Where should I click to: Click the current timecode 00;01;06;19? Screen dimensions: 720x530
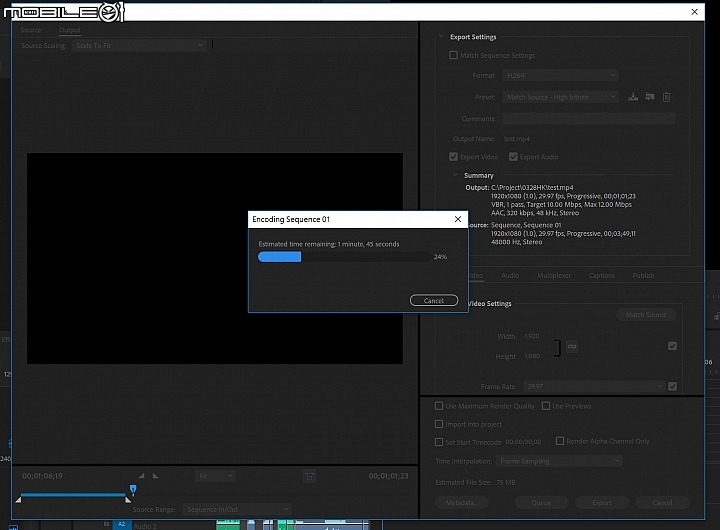(42, 476)
